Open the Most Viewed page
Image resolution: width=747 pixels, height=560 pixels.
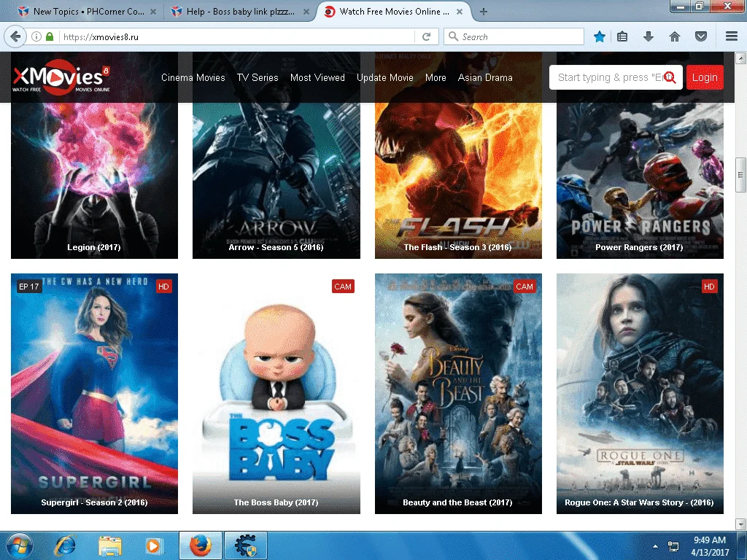pyautogui.click(x=318, y=77)
